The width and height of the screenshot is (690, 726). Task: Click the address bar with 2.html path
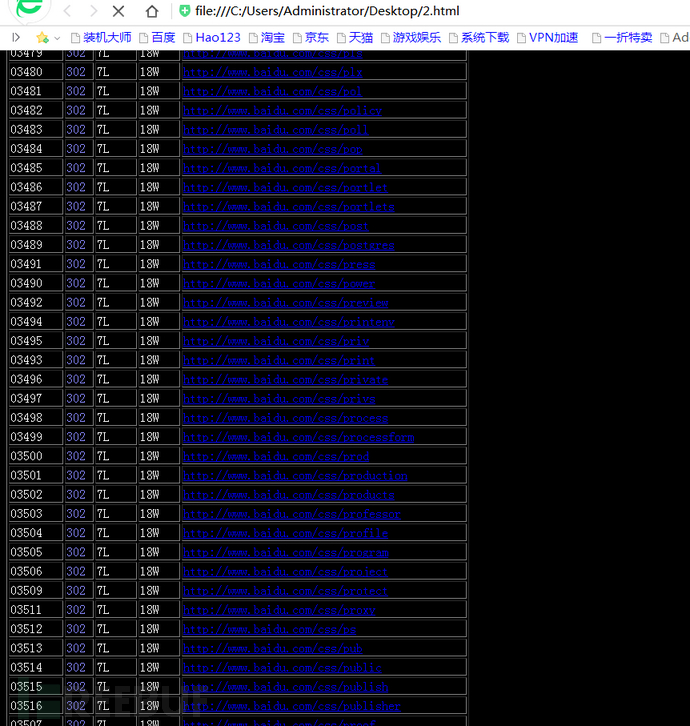coord(327,11)
